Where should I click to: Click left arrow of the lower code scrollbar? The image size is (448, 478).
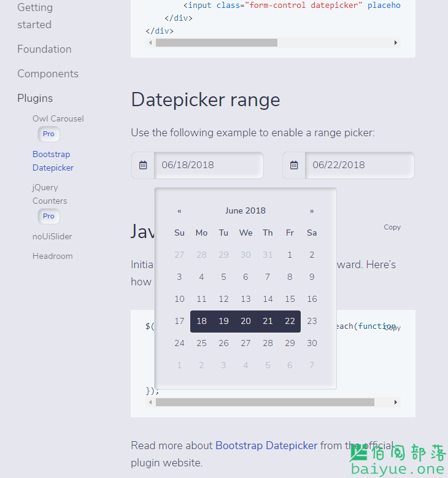[150, 403]
